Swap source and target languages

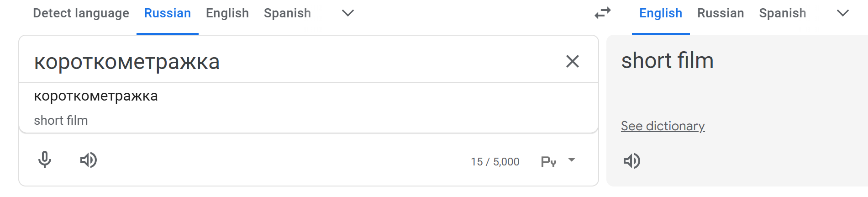pyautogui.click(x=603, y=13)
